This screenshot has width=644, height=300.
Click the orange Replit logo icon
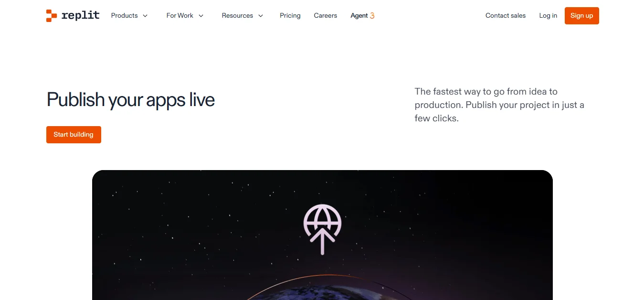(x=52, y=16)
